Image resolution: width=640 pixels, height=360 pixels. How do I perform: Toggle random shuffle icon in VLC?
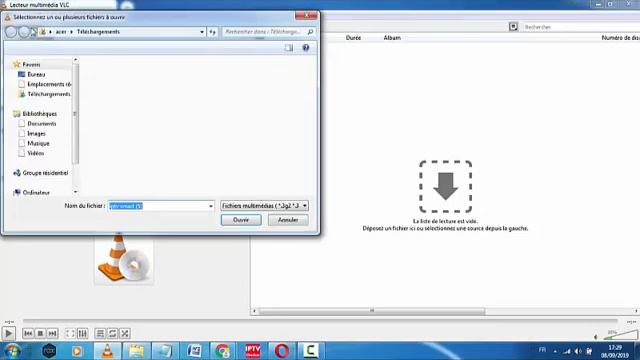click(x=124, y=333)
